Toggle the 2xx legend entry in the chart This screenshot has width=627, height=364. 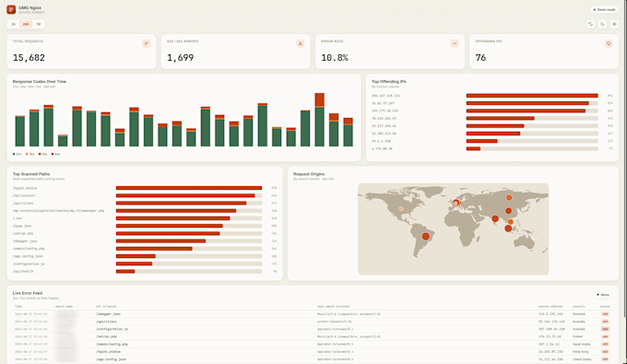point(18,154)
